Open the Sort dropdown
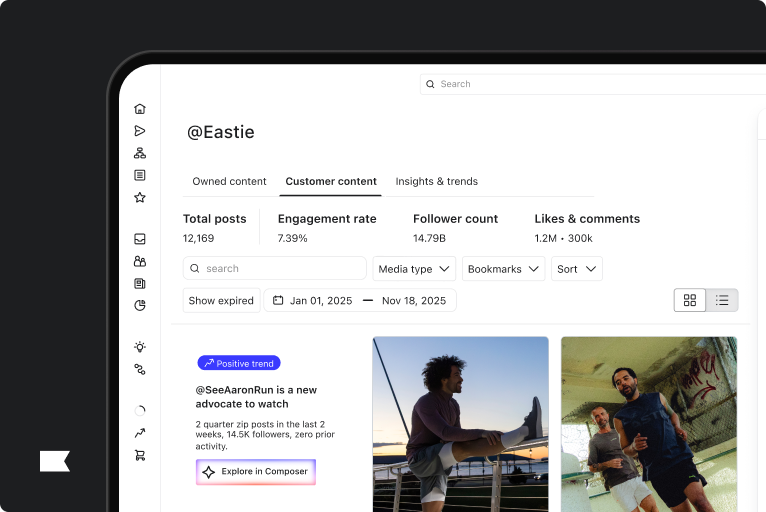 (x=576, y=269)
